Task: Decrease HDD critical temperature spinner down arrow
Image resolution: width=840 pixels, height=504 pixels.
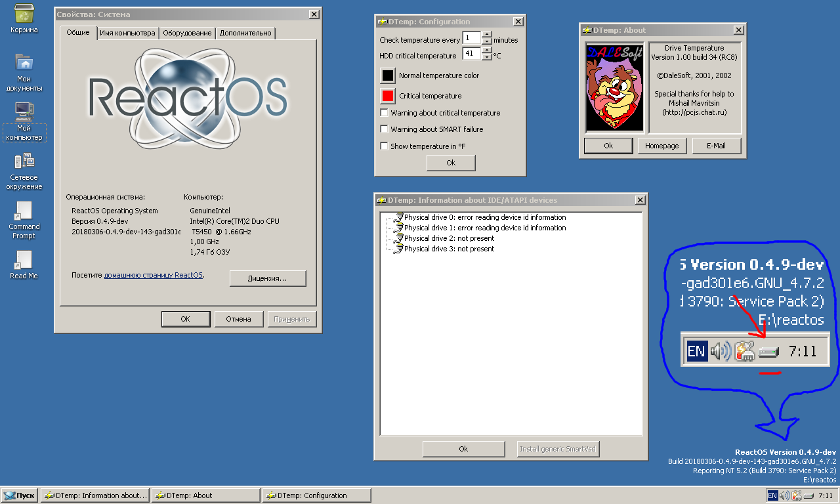Action: [486, 58]
